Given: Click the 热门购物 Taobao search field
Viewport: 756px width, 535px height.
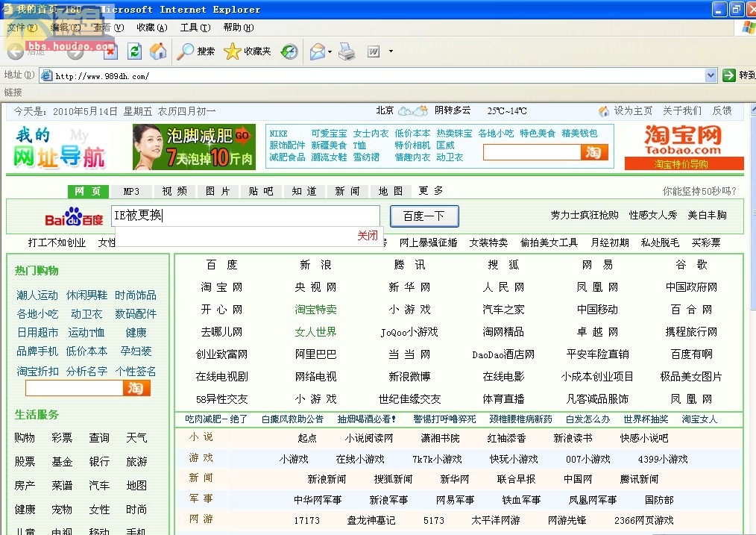Looking at the screenshot, I should point(75,388).
